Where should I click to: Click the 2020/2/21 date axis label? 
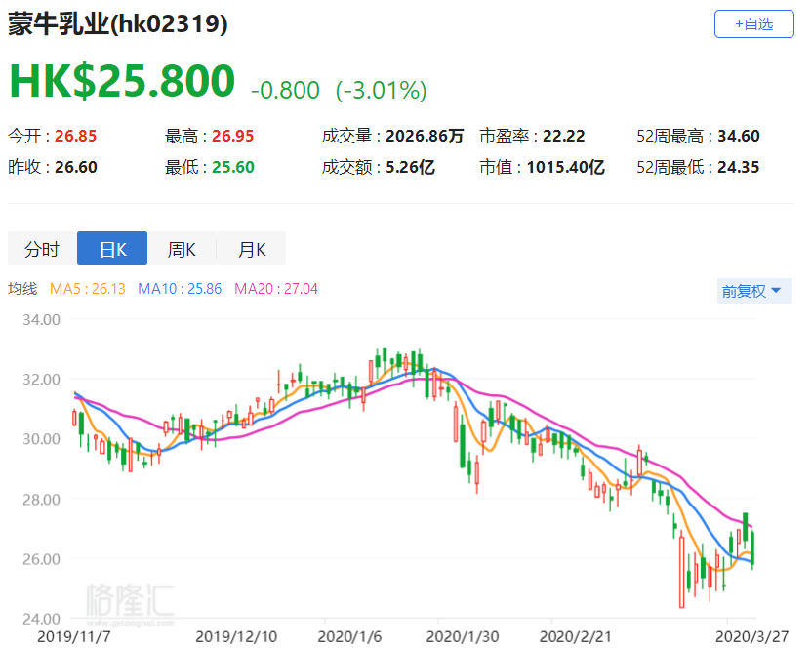click(x=576, y=636)
